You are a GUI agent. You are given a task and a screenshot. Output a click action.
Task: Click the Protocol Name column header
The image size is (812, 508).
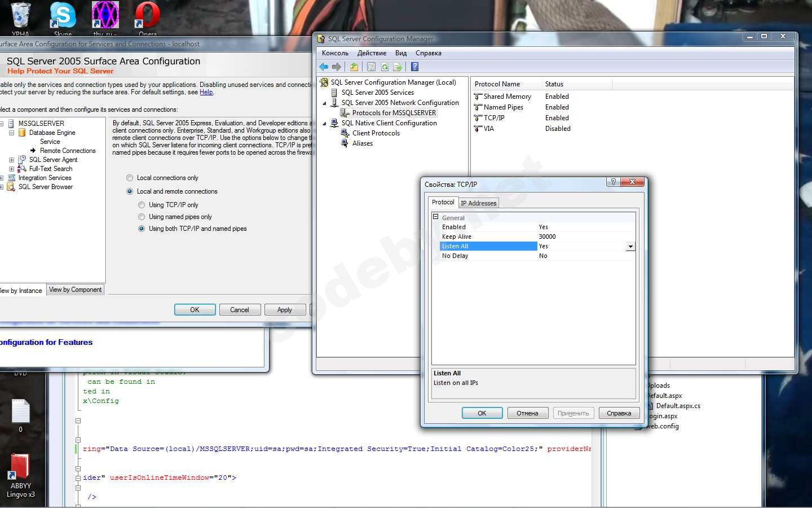click(506, 84)
